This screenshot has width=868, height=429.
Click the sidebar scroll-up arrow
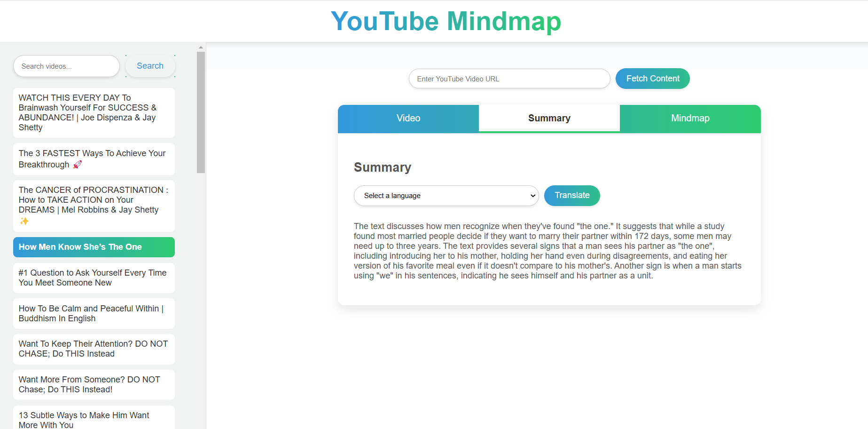coord(201,47)
